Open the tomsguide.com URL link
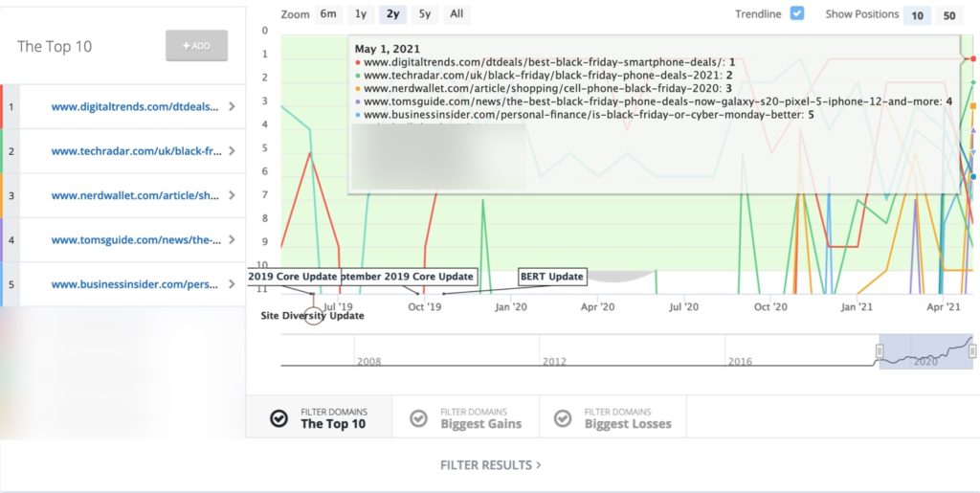980x493 pixels. 135,240
